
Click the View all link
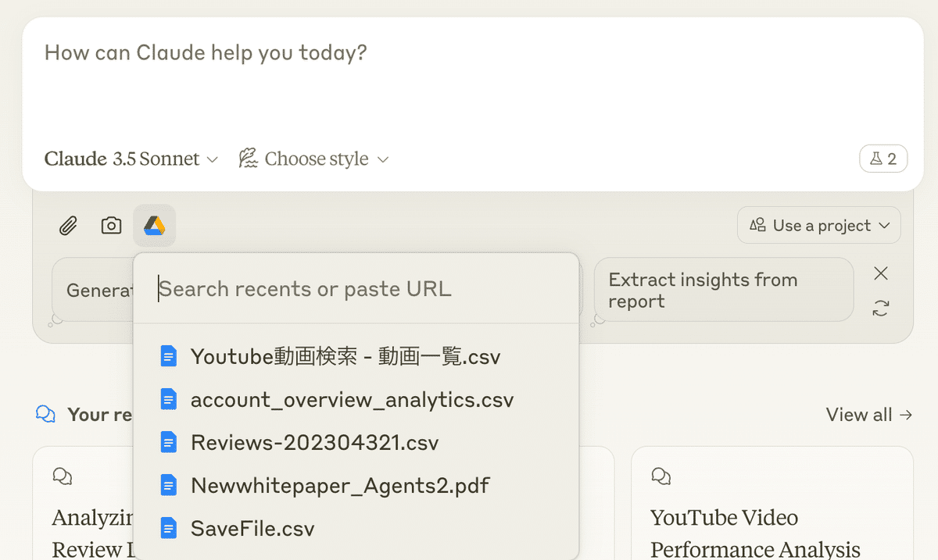(868, 415)
